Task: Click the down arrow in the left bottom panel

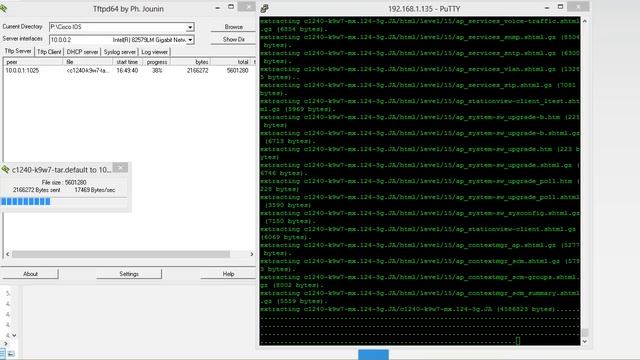Action: coord(14,335)
